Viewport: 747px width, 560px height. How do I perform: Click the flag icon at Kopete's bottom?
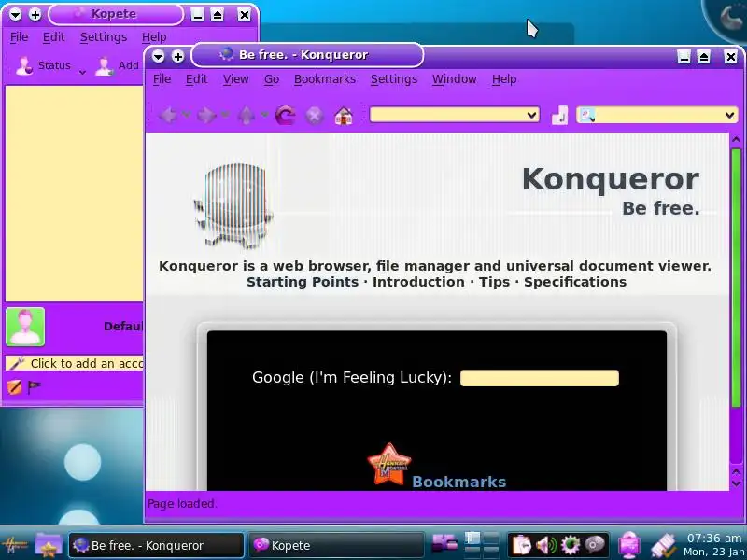(x=34, y=387)
